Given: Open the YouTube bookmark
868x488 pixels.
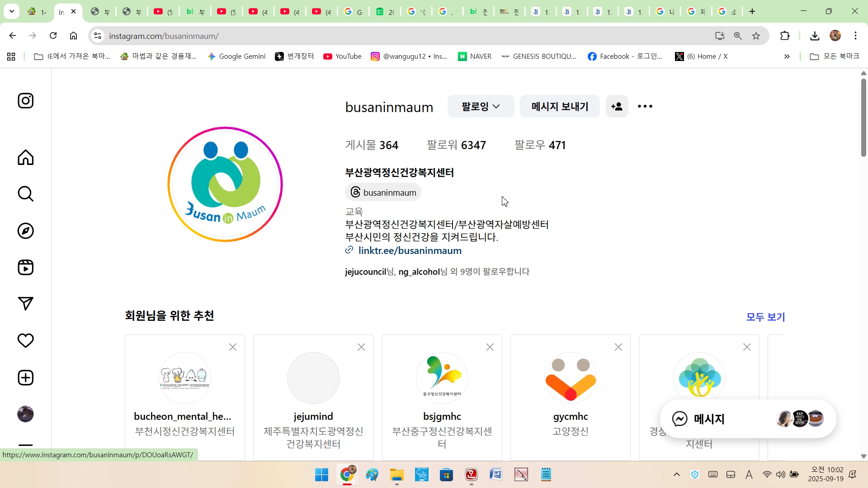Looking at the screenshot, I should click(342, 56).
